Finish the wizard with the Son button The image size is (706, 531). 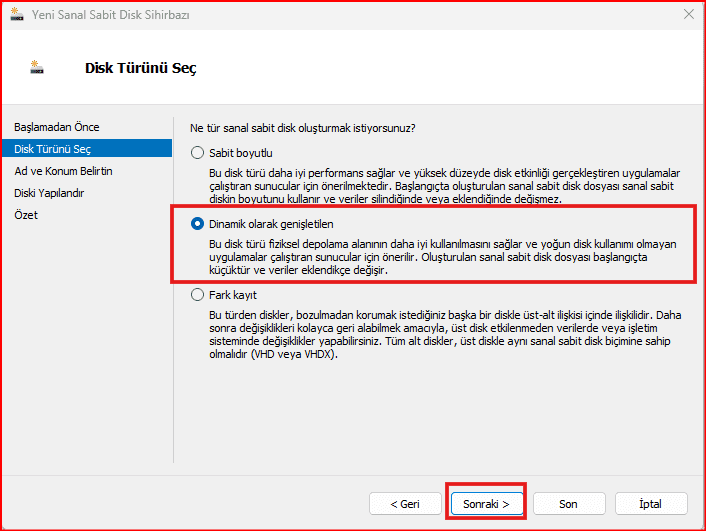click(568, 503)
